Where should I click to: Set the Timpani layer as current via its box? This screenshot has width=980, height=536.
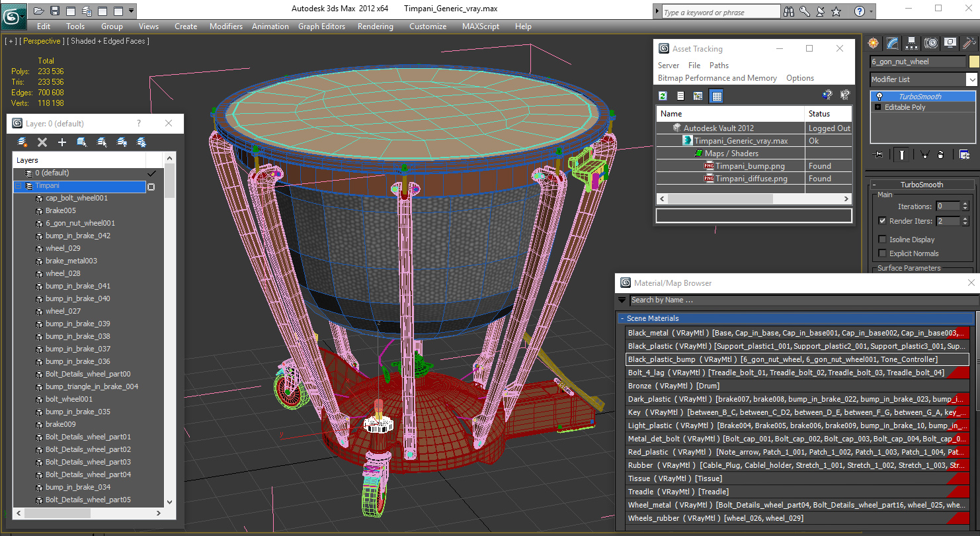[151, 187]
